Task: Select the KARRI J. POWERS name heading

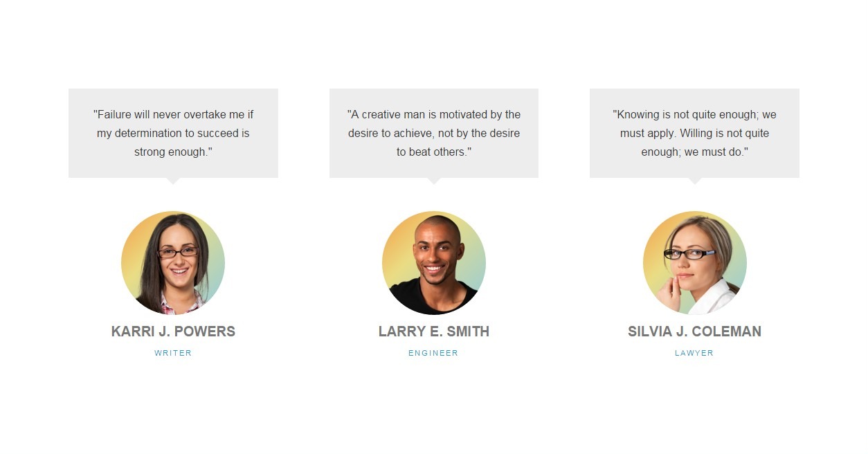Action: point(173,332)
